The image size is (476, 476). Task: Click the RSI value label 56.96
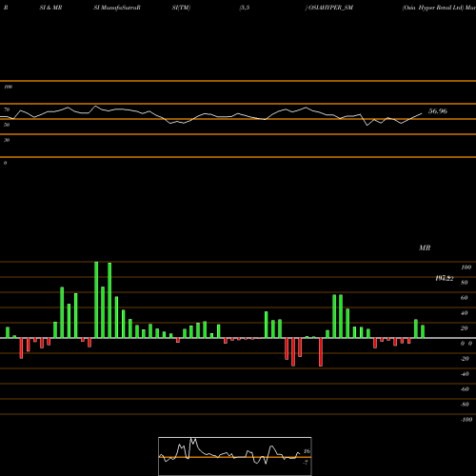click(x=438, y=111)
